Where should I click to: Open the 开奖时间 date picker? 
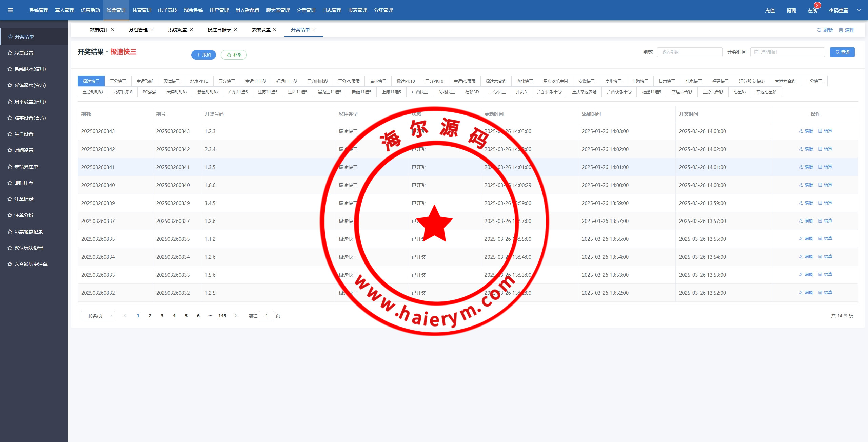[787, 52]
